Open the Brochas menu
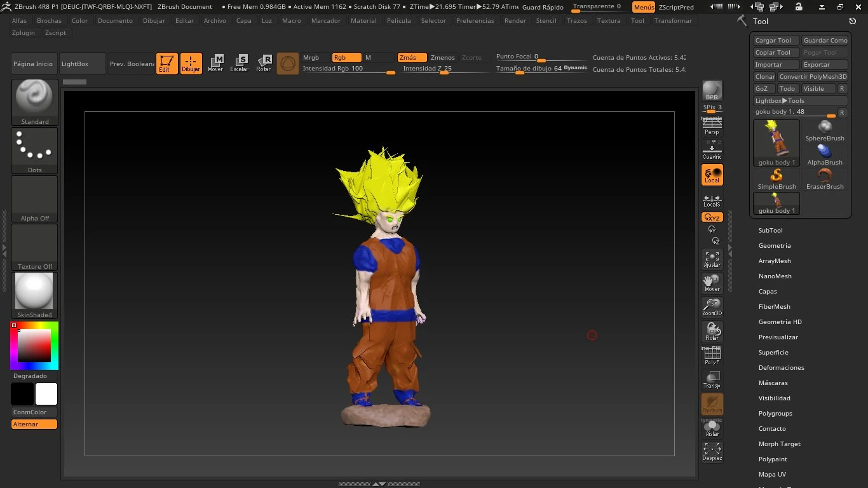The width and height of the screenshot is (868, 488). pyautogui.click(x=49, y=20)
